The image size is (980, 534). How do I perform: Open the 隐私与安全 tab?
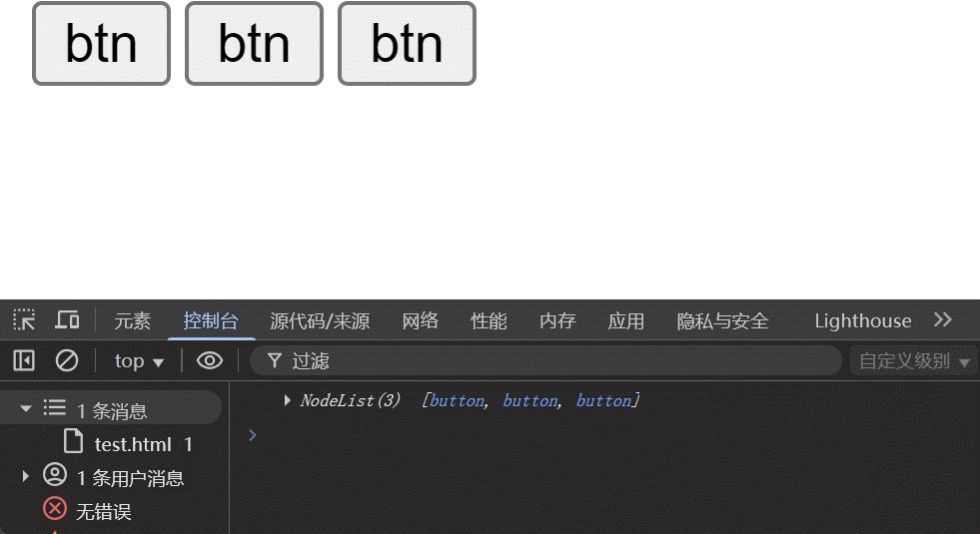coord(722,320)
